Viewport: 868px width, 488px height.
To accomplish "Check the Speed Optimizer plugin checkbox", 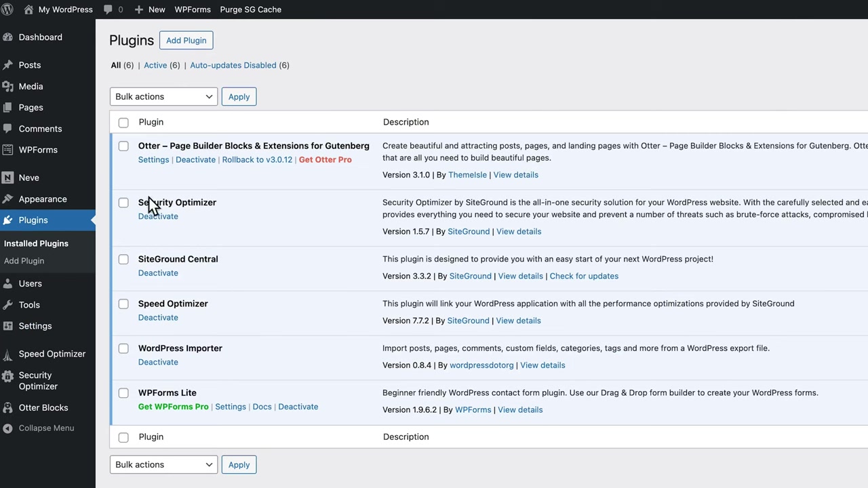I will pos(123,304).
